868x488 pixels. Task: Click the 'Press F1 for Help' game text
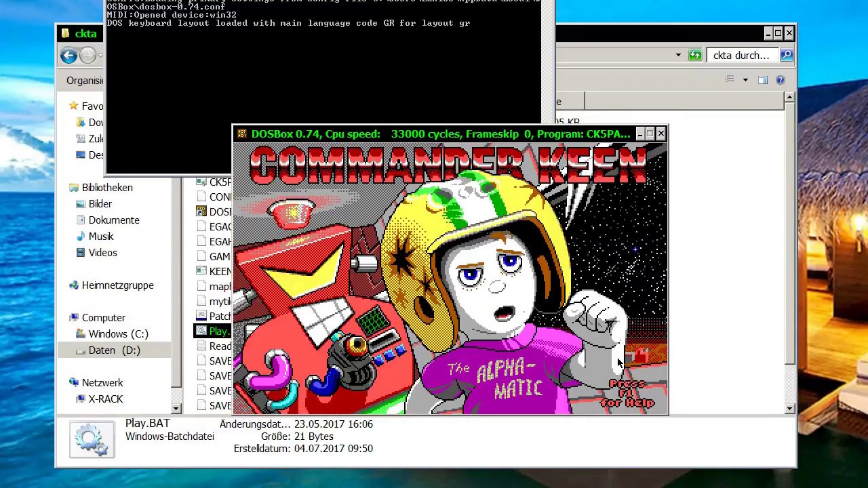[x=627, y=393]
